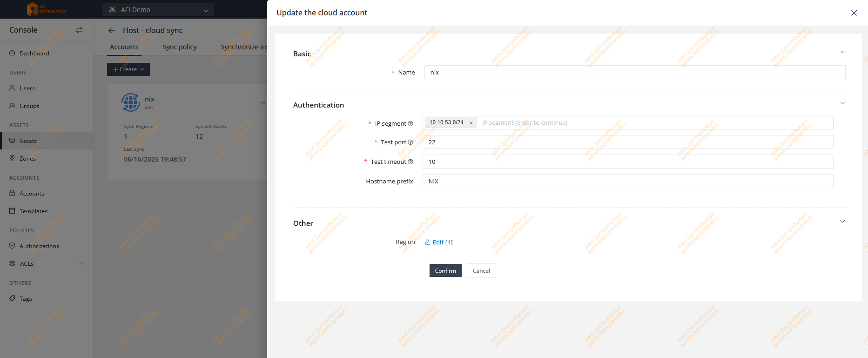Close the Update the cloud account panel
This screenshot has width=868, height=358.
[x=854, y=13]
